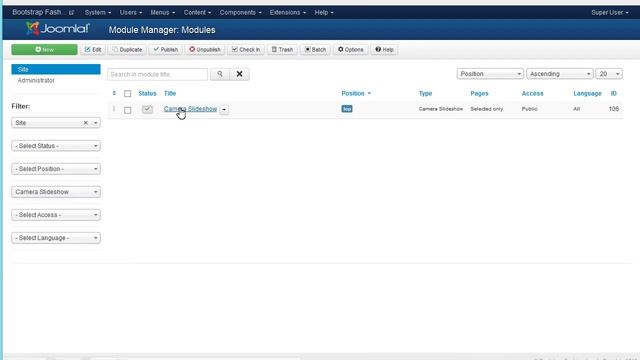The width and height of the screenshot is (640, 360).
Task: Sort by Language column header
Action: [x=587, y=93]
